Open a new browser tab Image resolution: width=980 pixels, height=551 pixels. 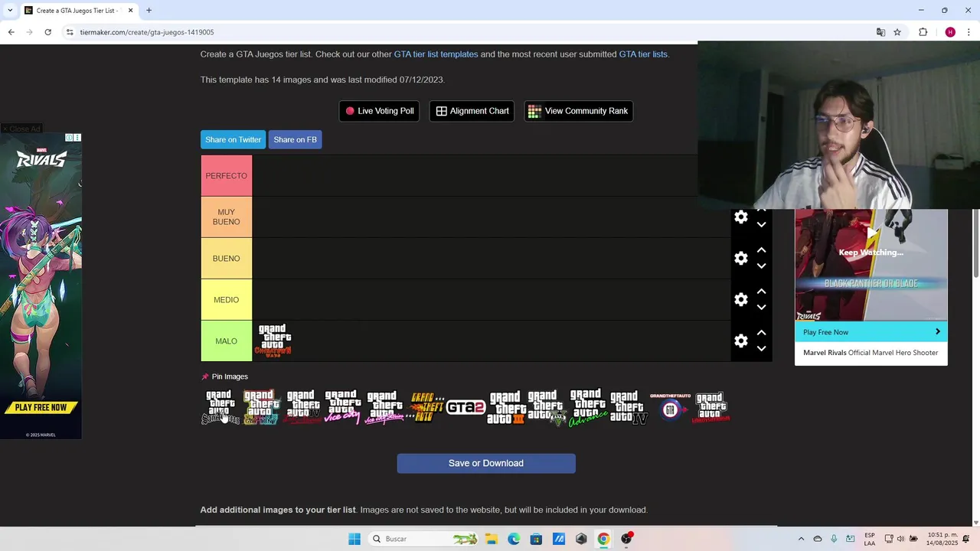[149, 11]
